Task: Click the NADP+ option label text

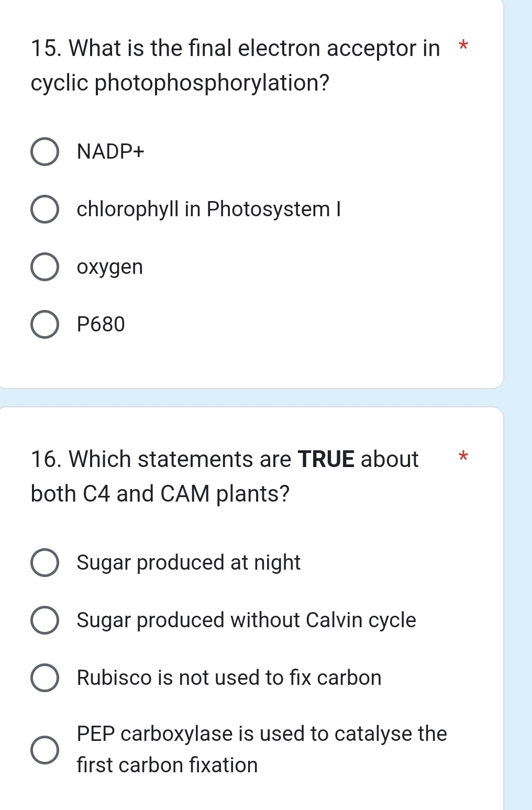Action: (x=110, y=152)
